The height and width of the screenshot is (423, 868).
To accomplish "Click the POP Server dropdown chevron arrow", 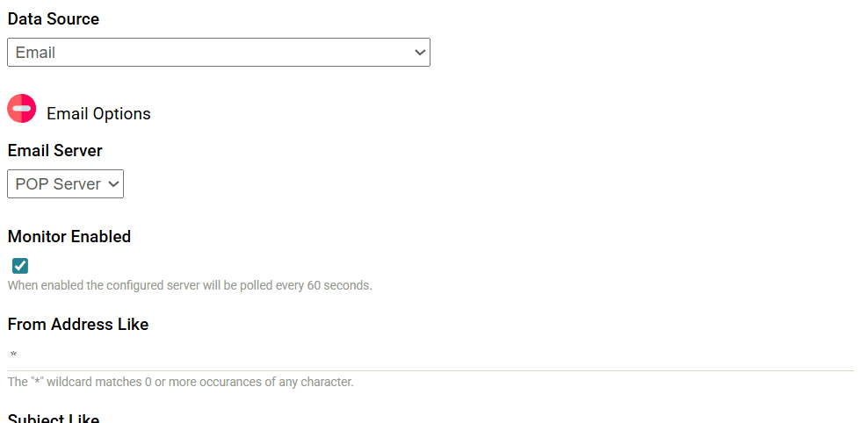I will pos(113,184).
